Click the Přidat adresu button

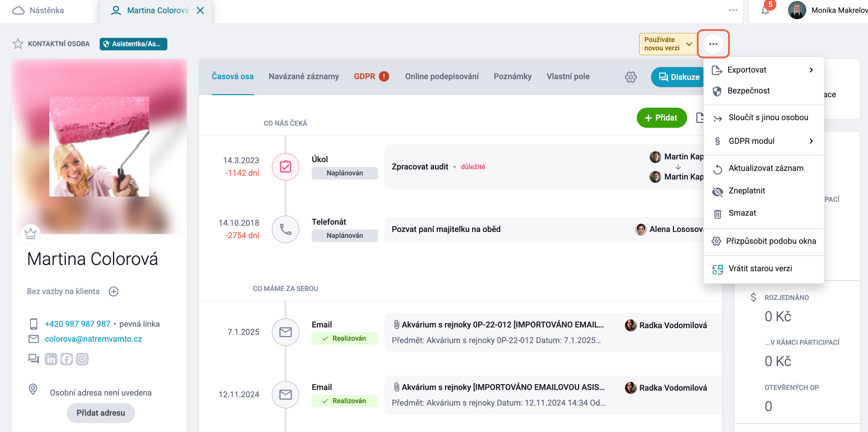101,413
